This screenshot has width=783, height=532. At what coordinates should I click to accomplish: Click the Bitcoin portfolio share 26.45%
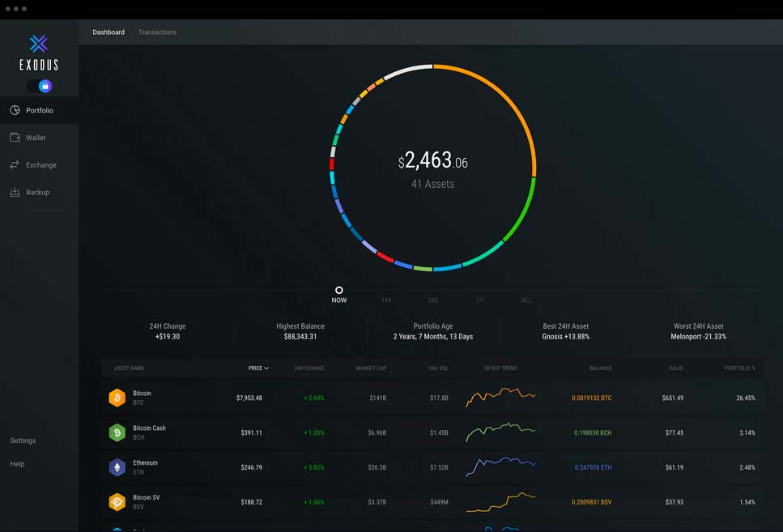746,398
